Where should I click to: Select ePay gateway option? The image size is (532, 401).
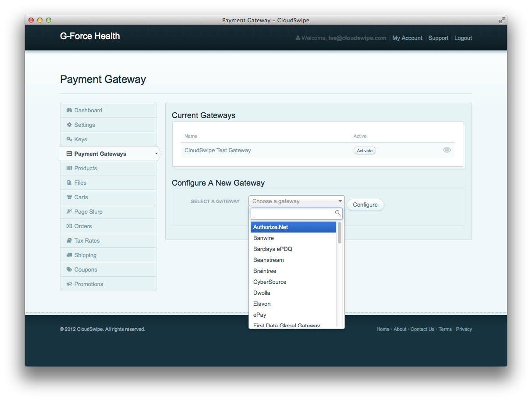293,315
